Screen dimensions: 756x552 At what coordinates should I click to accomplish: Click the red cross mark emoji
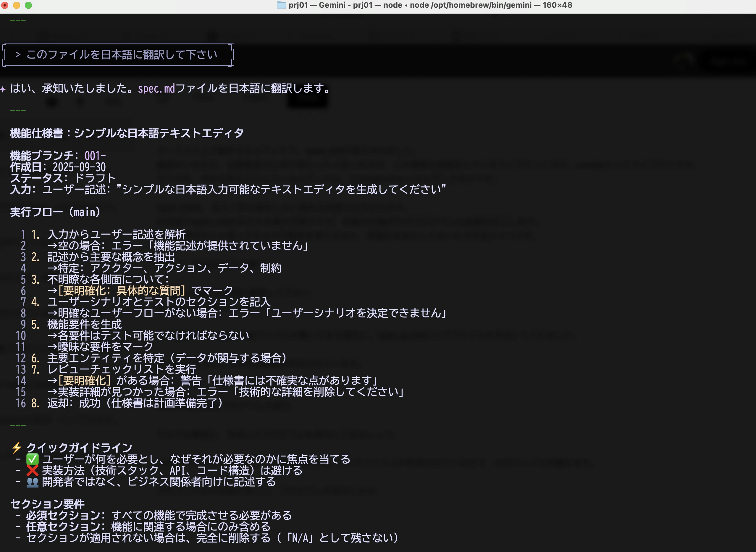pyautogui.click(x=33, y=471)
